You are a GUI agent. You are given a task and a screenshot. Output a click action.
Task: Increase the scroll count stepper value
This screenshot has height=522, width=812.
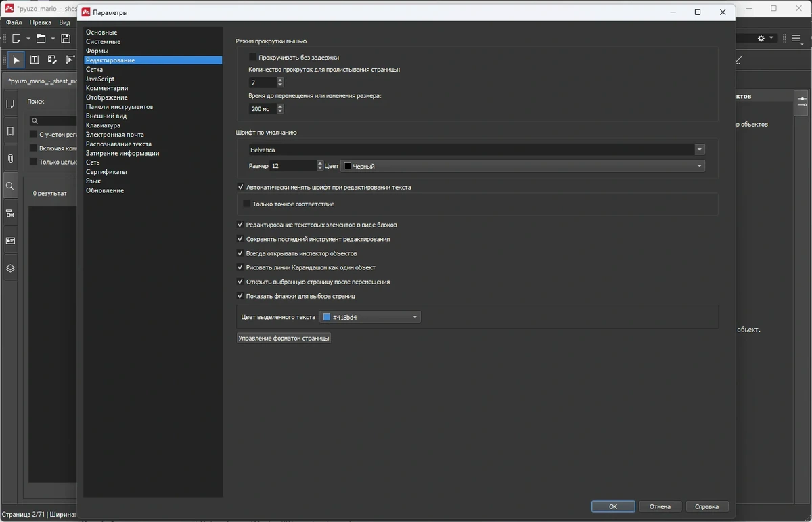(x=281, y=80)
